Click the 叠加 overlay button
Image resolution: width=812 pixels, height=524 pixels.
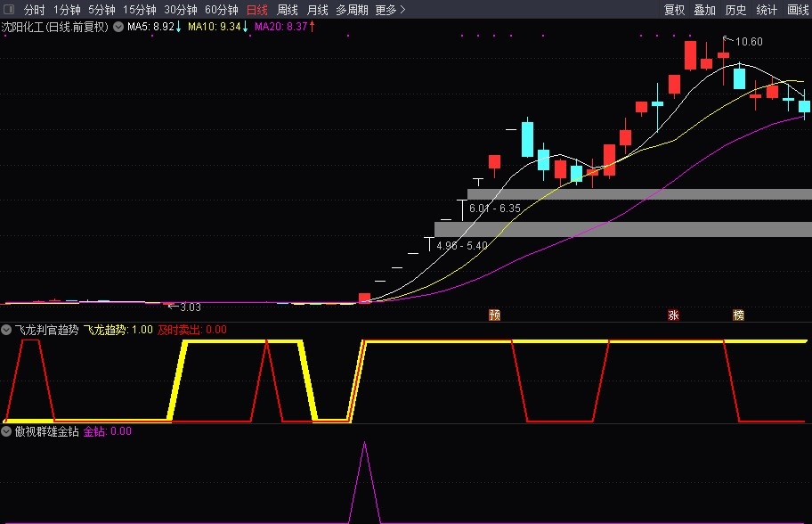(705, 10)
